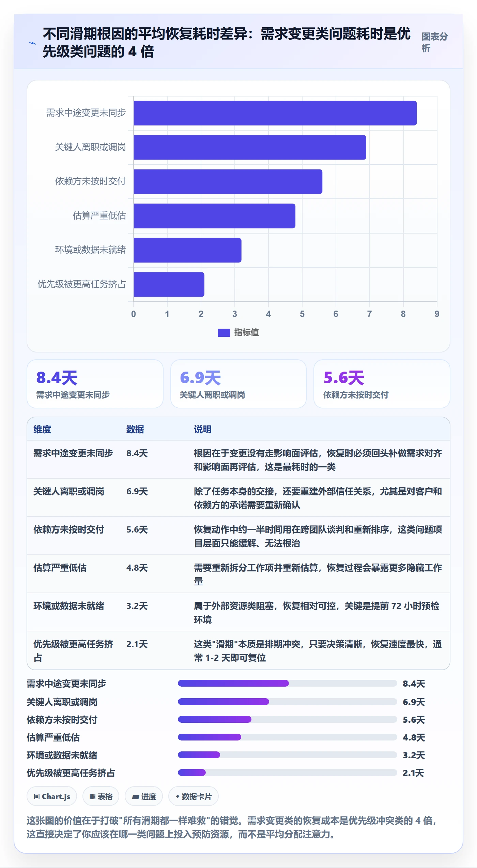Screen dimensions: 477x868
Task: Click the 指标值 legend label text
Action: click(247, 332)
